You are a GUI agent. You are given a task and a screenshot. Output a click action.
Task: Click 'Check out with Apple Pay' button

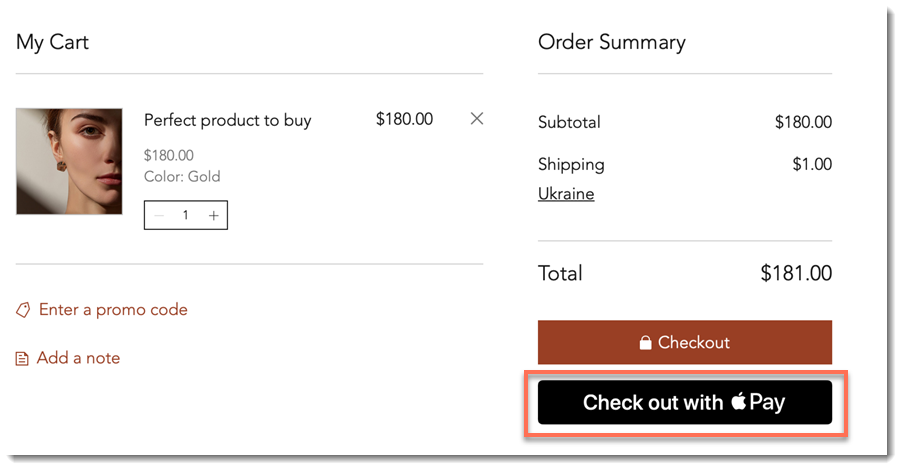point(685,402)
